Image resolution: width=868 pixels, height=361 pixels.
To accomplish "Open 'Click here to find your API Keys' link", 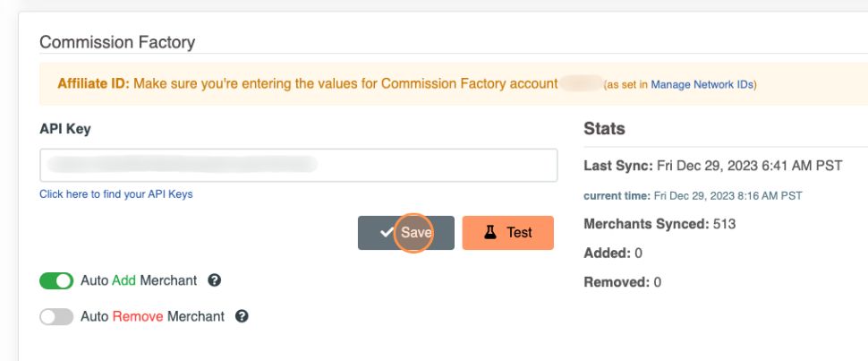I will 115,193.
